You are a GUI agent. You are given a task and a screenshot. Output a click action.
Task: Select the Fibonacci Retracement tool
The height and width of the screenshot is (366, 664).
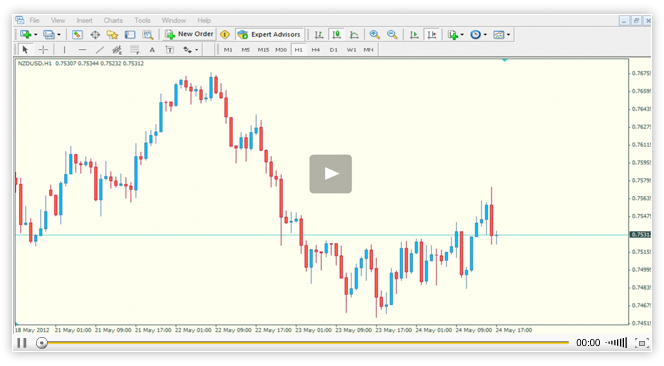[x=135, y=50]
